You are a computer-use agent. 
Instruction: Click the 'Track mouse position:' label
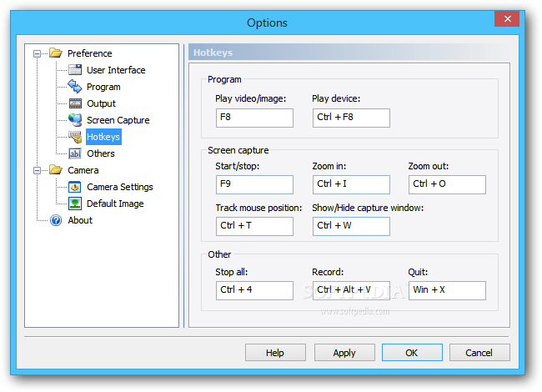[x=258, y=209]
